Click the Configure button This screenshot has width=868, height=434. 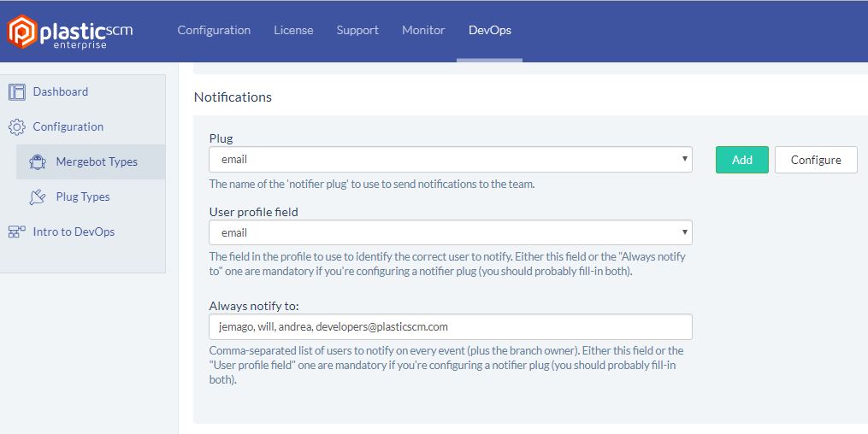[816, 160]
